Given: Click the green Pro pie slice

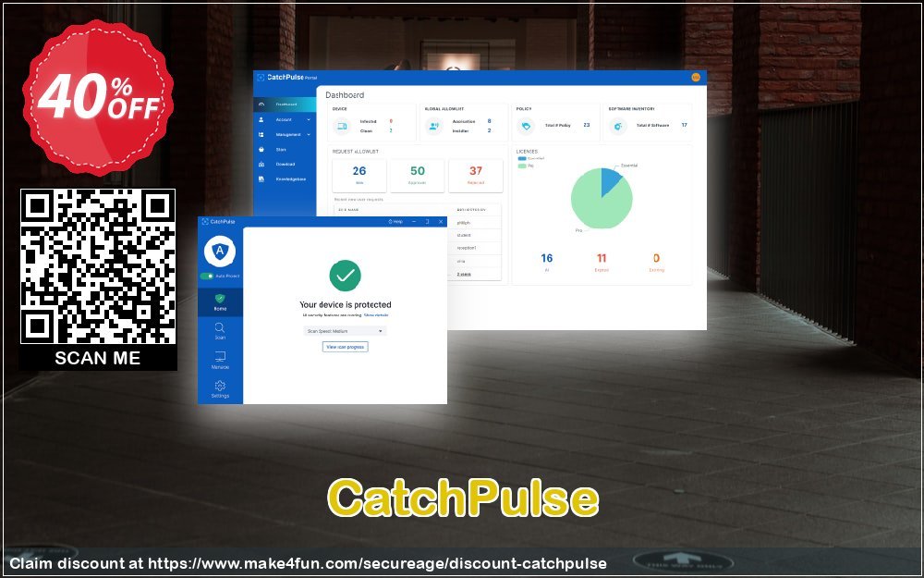Looking at the screenshot, I should 595,203.
